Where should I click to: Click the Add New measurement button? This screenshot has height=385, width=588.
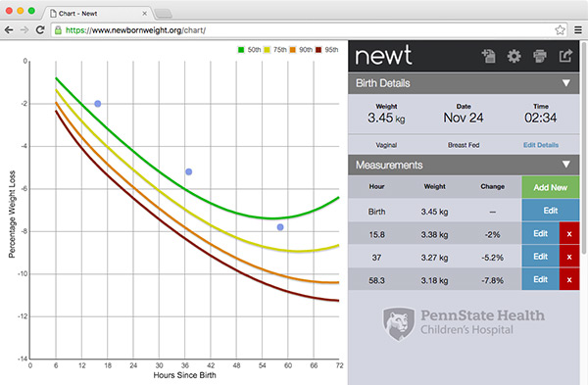pos(550,187)
